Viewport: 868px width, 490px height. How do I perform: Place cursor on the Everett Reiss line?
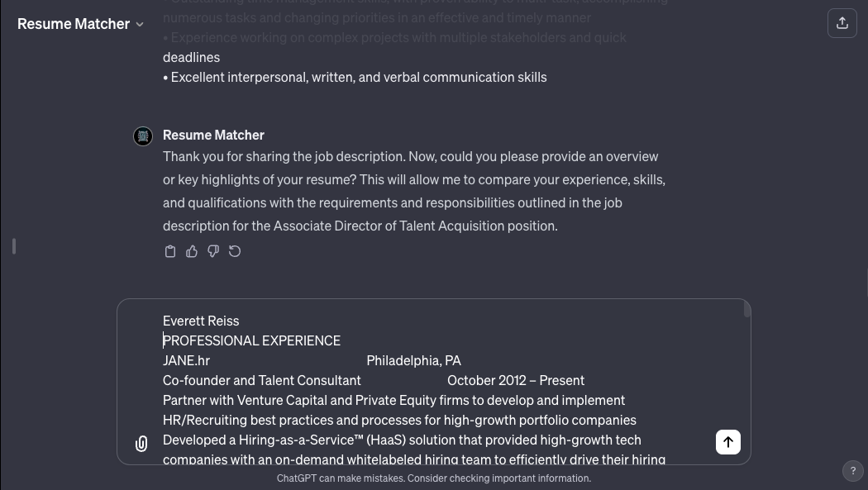[201, 321]
